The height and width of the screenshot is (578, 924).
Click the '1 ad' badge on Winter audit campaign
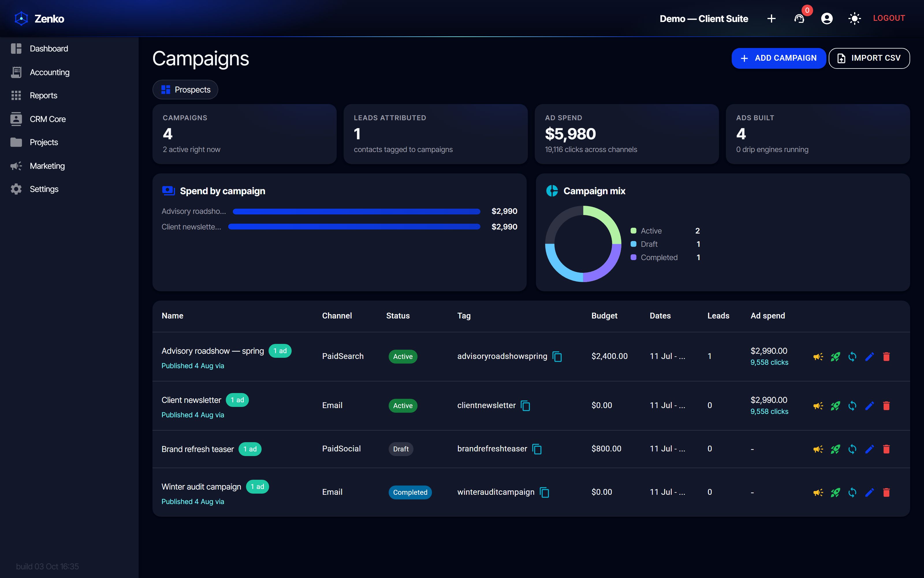tap(257, 487)
